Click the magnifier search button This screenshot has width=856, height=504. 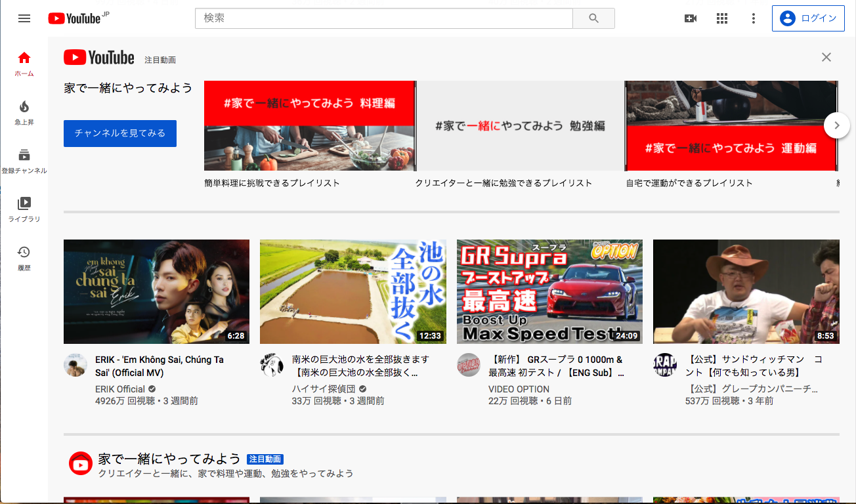[593, 18]
